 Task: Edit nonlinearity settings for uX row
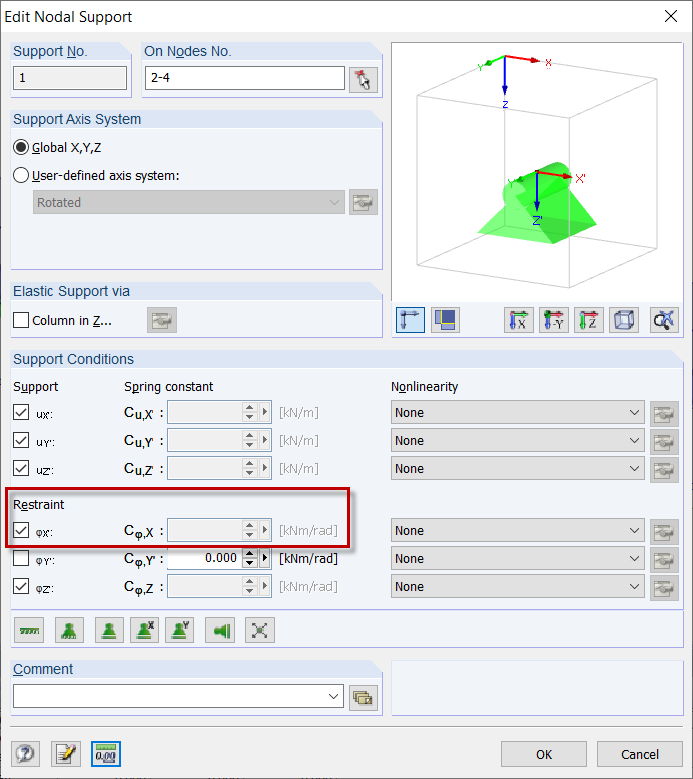click(x=664, y=413)
